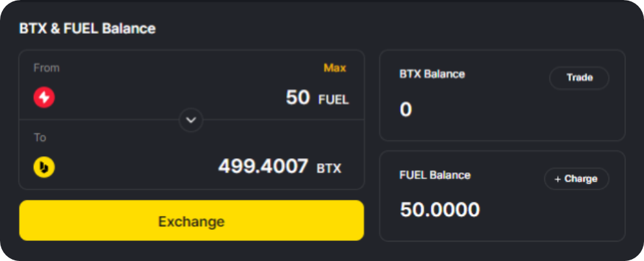This screenshot has width=644, height=261.
Task: Click the down arrow between From and To
Action: coord(191,120)
